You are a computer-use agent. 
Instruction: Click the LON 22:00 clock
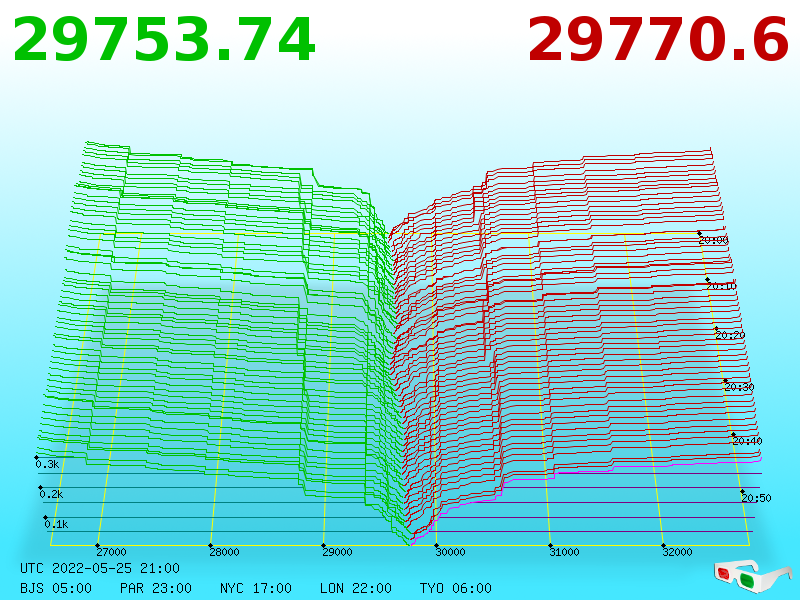(356, 588)
